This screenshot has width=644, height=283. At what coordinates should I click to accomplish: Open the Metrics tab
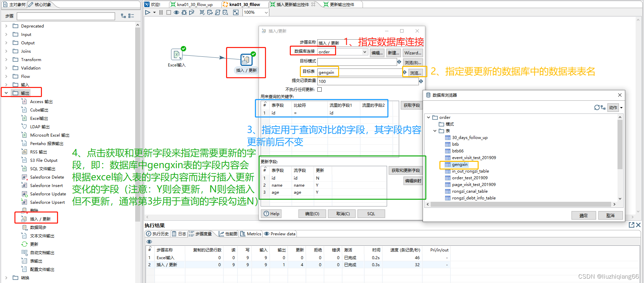tap(251, 234)
